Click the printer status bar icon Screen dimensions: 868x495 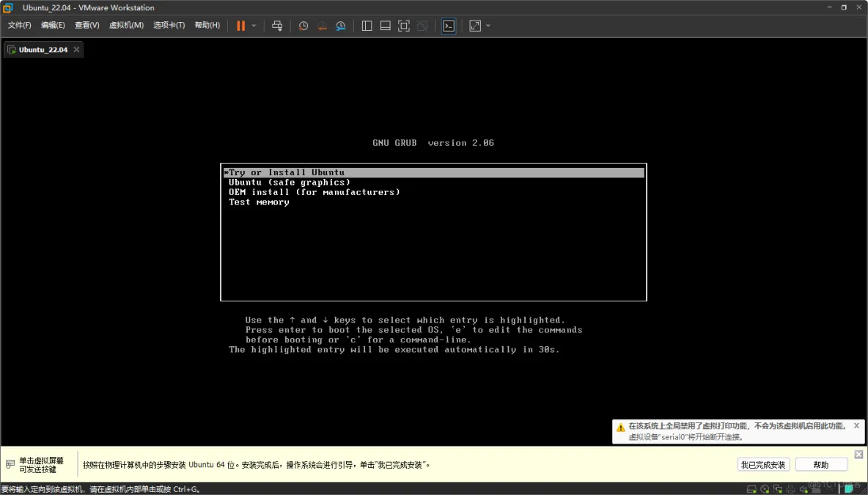pyautogui.click(x=790, y=489)
